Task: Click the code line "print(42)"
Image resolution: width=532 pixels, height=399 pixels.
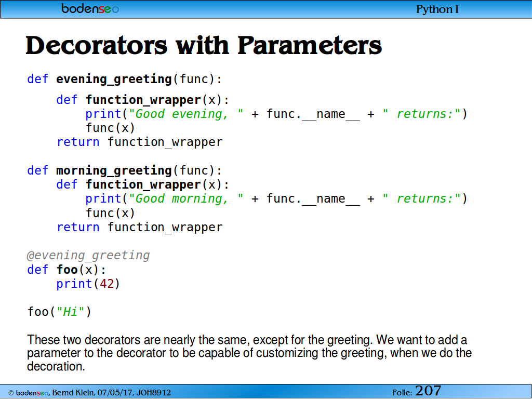Action: [88, 284]
